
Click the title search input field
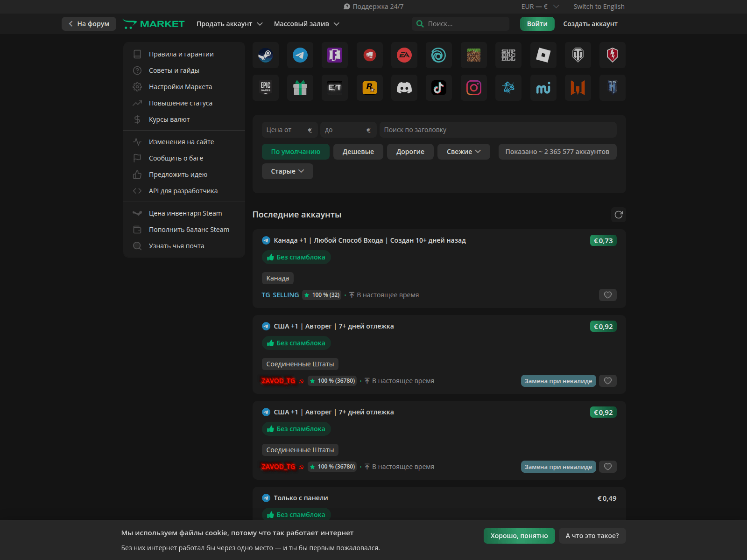point(498,130)
